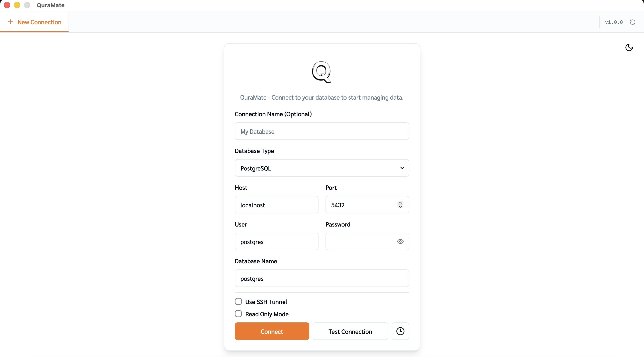Select New Connection in the sidebar

[35, 22]
